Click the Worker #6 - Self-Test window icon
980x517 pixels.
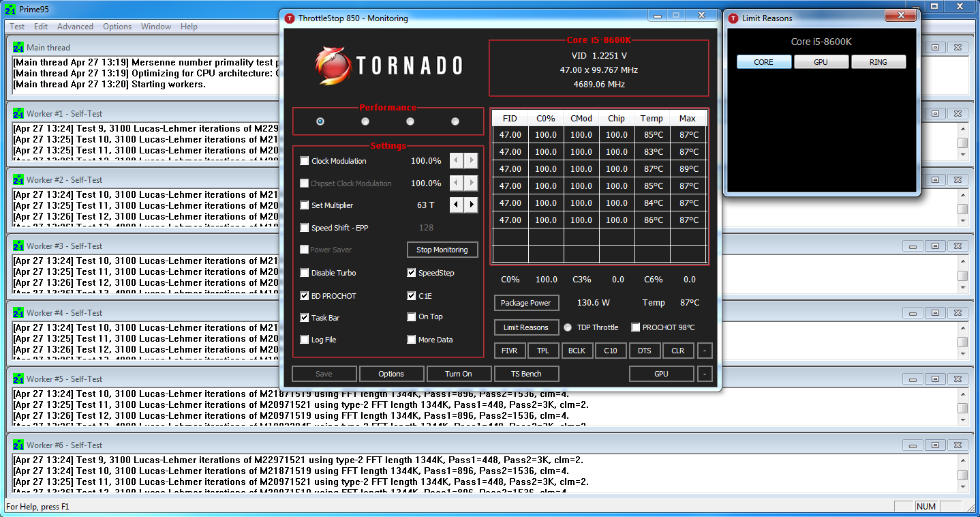pos(18,445)
